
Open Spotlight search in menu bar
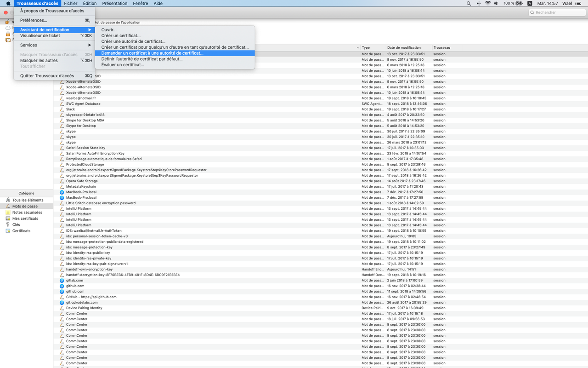[469, 3]
